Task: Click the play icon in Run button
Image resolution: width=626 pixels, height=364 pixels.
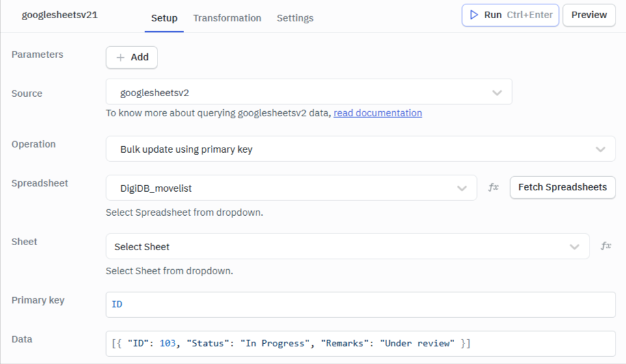Action: tap(474, 15)
